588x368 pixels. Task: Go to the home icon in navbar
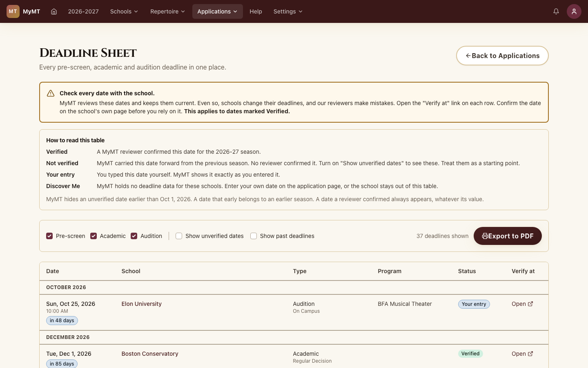[54, 11]
